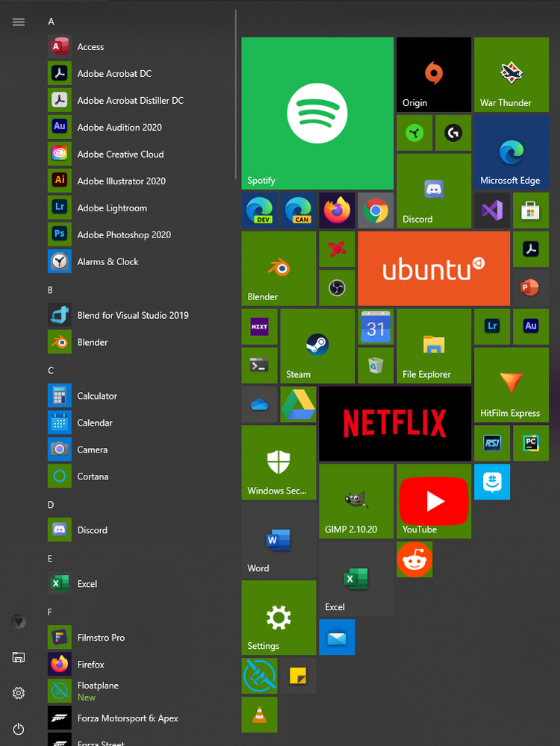Open the Reddit small tile
560x746 pixels.
pos(414,559)
